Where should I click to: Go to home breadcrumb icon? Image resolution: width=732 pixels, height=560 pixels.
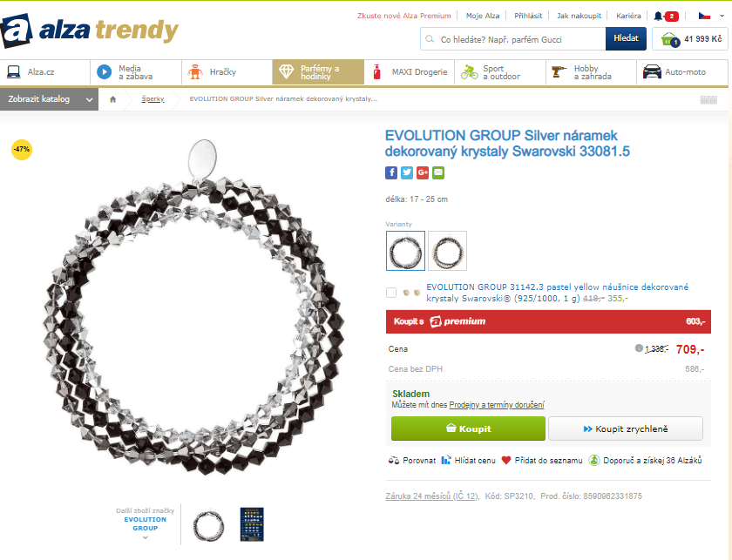pyautogui.click(x=112, y=99)
